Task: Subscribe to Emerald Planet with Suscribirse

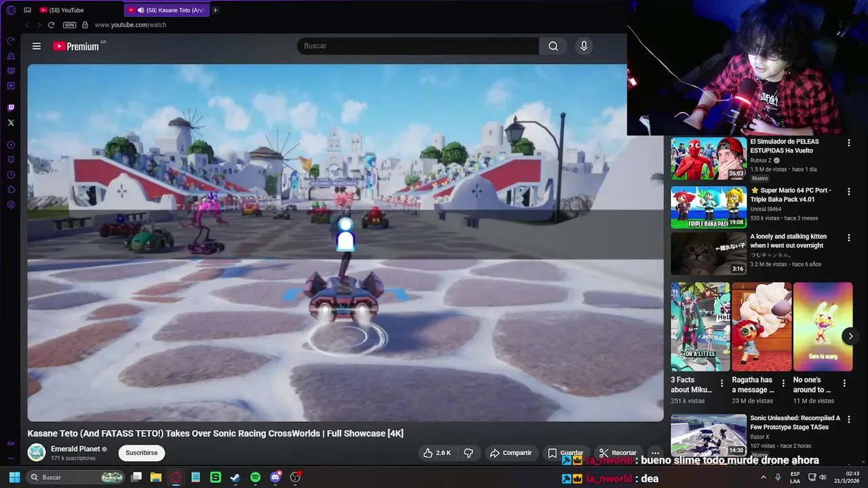Action: click(x=142, y=453)
